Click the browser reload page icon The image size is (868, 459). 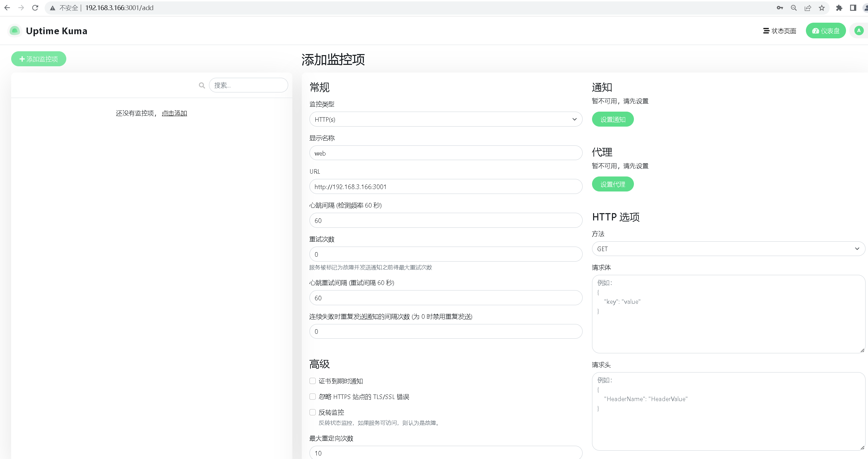[35, 8]
